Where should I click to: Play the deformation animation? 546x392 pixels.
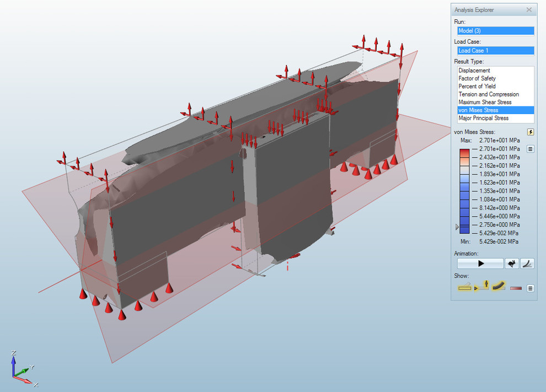coord(480,264)
